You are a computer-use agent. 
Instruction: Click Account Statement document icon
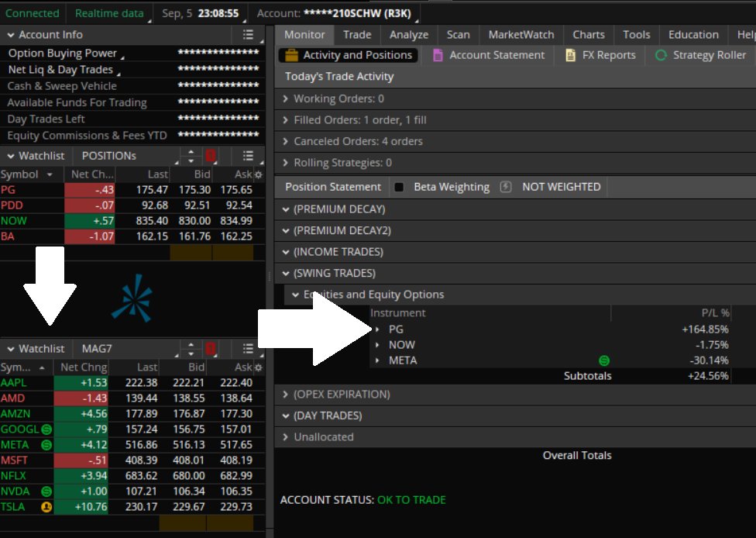point(438,56)
